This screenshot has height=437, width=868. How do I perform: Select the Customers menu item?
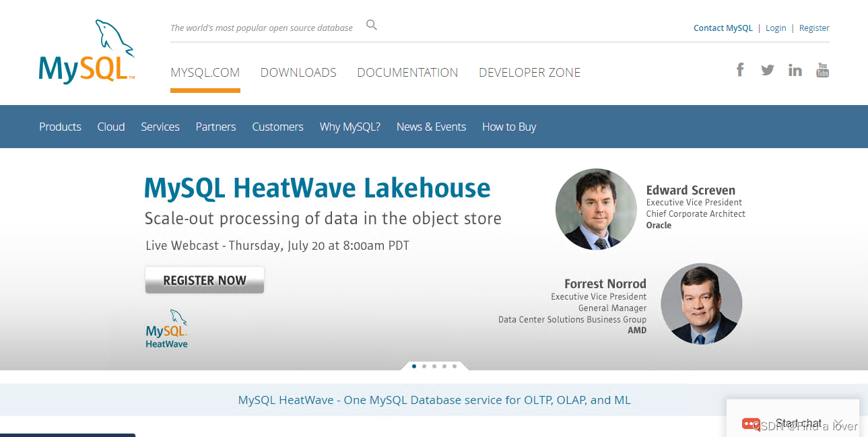coord(277,127)
